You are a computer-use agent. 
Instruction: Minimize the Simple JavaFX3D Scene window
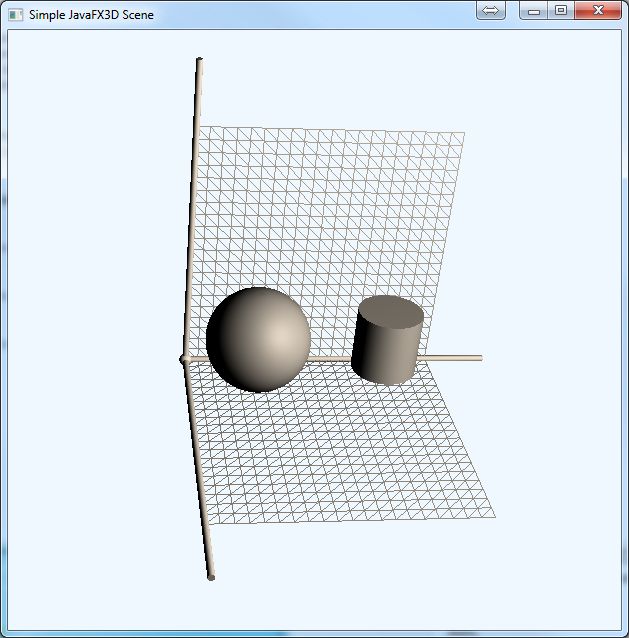coord(533,11)
